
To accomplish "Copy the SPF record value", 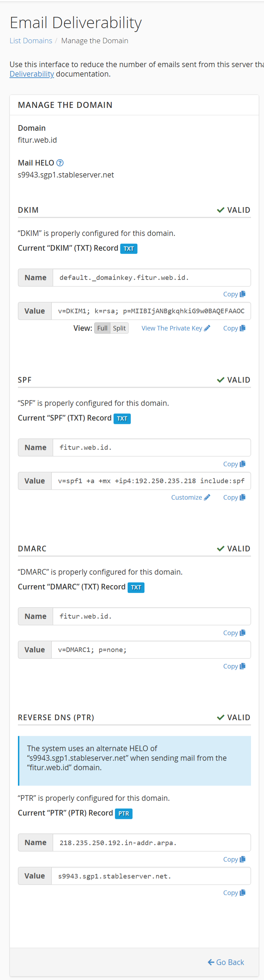I will click(234, 497).
